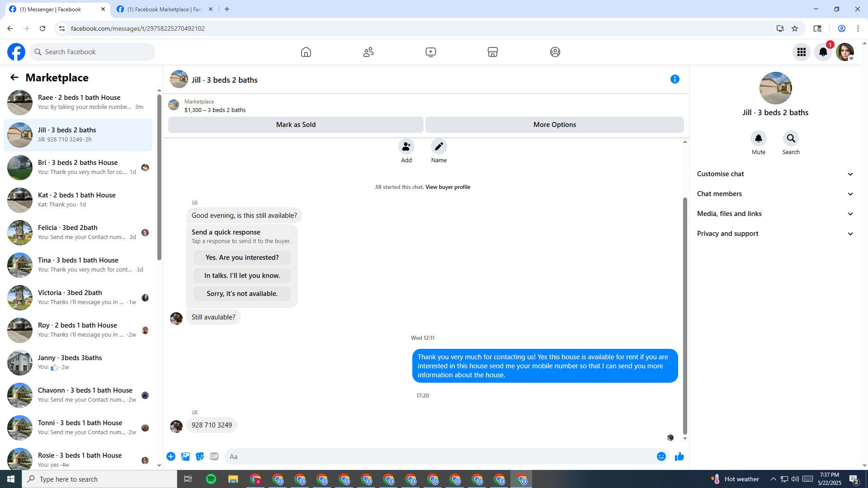Choose a sticker

tap(200, 456)
